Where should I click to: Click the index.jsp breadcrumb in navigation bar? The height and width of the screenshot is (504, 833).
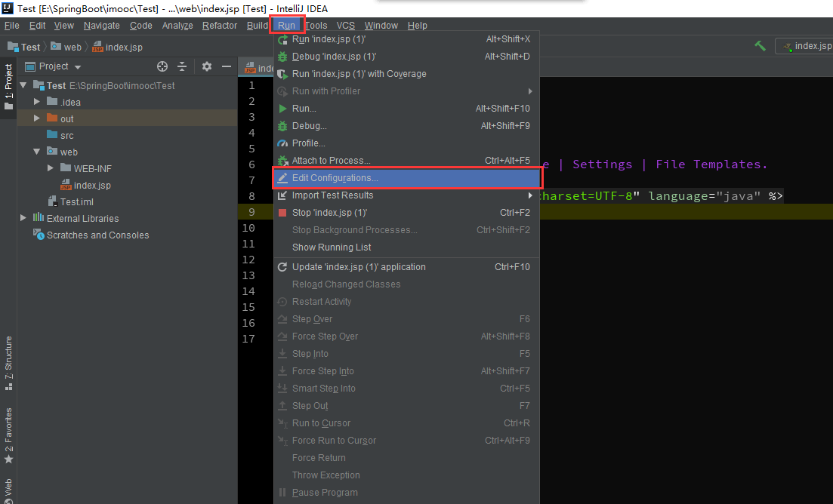[x=117, y=48]
